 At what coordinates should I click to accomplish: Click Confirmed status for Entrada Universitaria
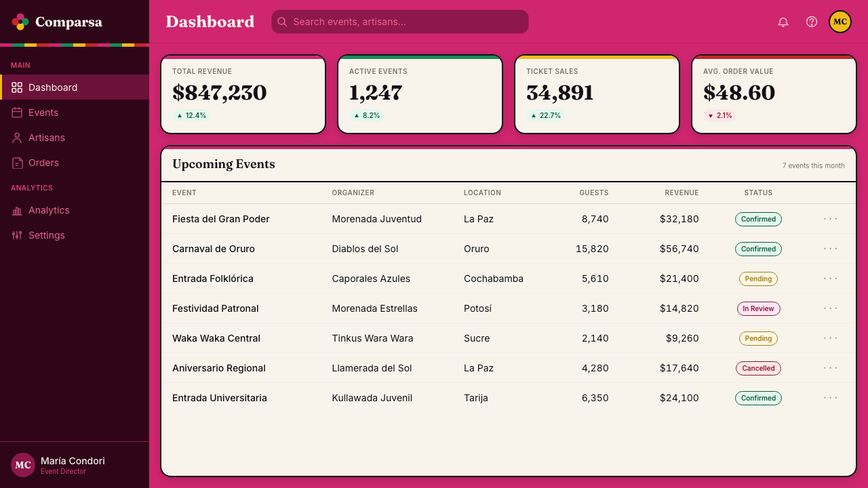(758, 398)
